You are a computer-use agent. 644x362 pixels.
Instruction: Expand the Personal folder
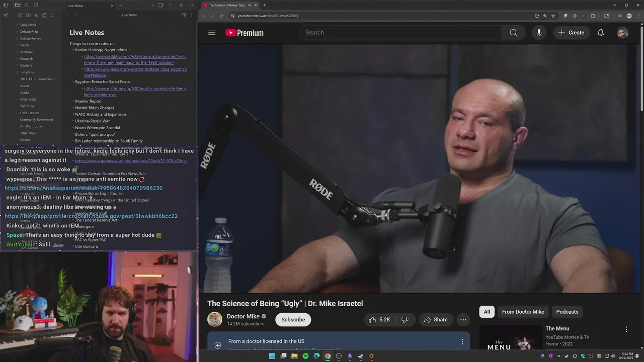(26, 52)
